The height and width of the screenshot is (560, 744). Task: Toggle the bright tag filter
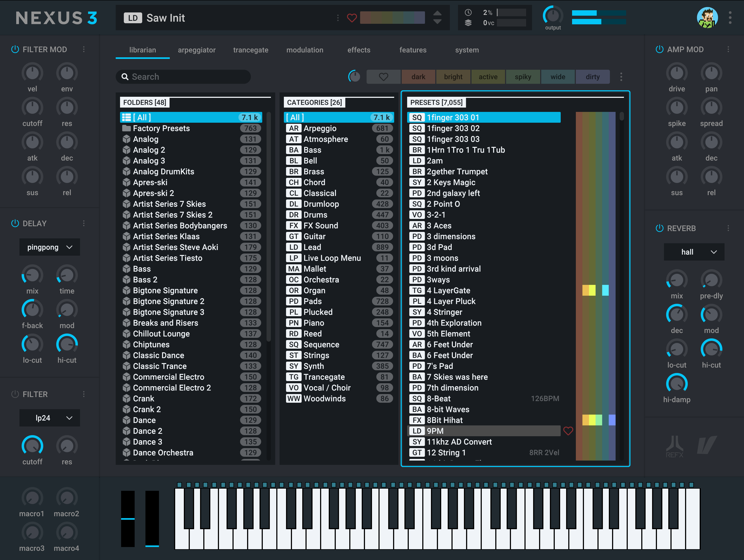pyautogui.click(x=453, y=77)
